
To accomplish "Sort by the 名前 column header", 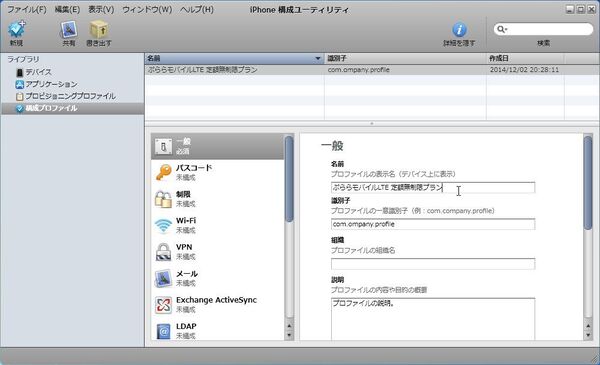I will click(234, 59).
